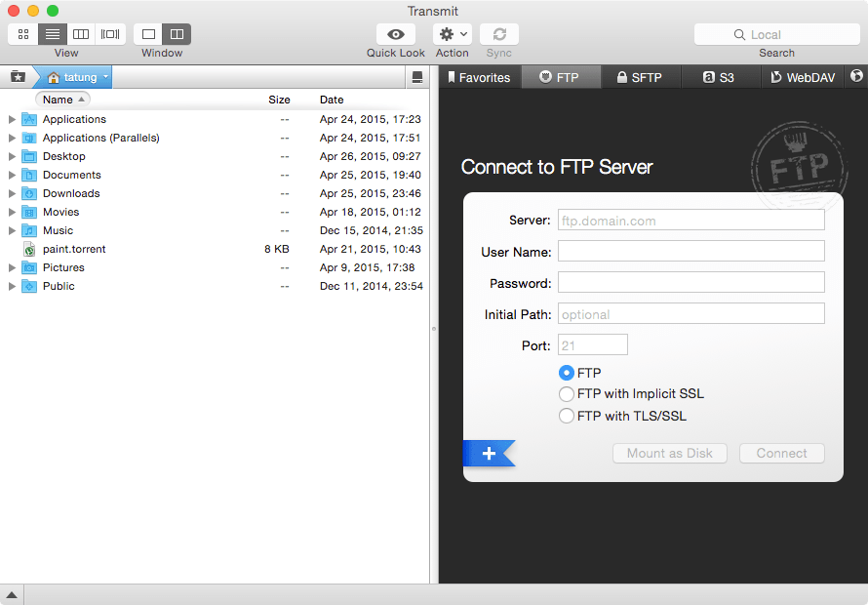Select FTP with Implicit SSL option

[567, 394]
